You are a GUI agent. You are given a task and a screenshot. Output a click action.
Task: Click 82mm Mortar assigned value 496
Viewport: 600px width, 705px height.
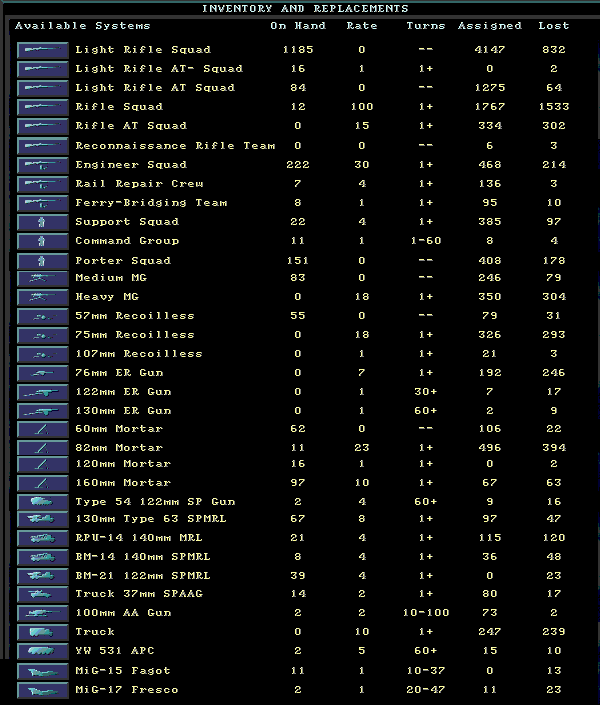490,448
